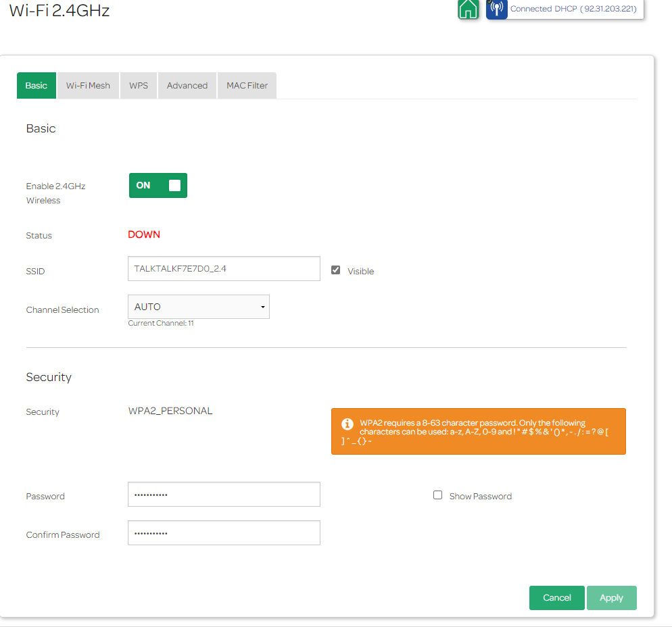Click the info icon in the orange WPA2 notice
The width and height of the screenshot is (672, 627).
(x=347, y=424)
